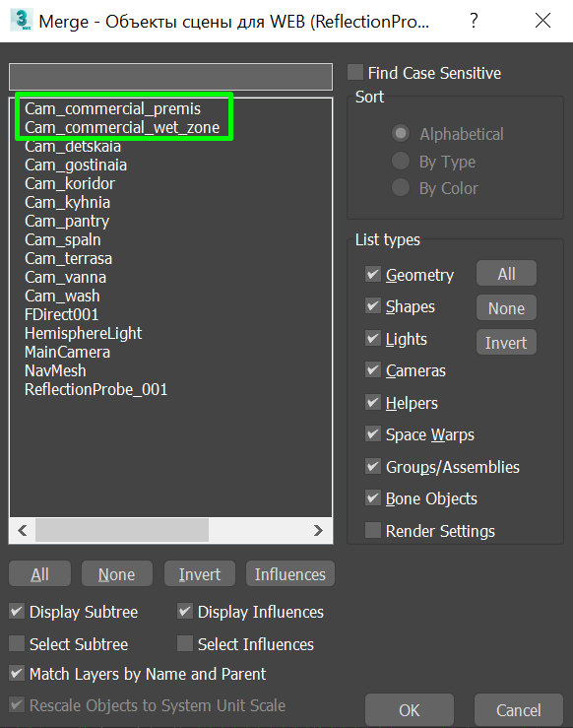Select the By Color sort option
The width and height of the screenshot is (573, 728).
(401, 188)
